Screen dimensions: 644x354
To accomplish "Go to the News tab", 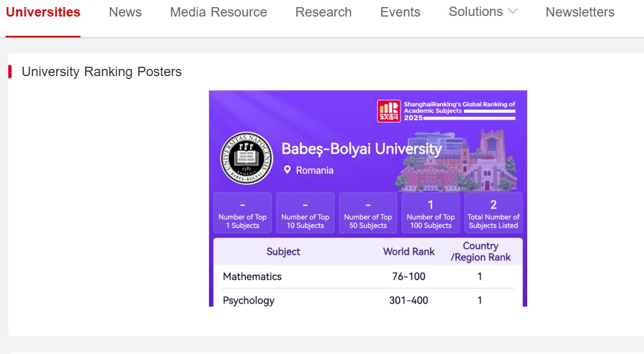I will point(125,13).
